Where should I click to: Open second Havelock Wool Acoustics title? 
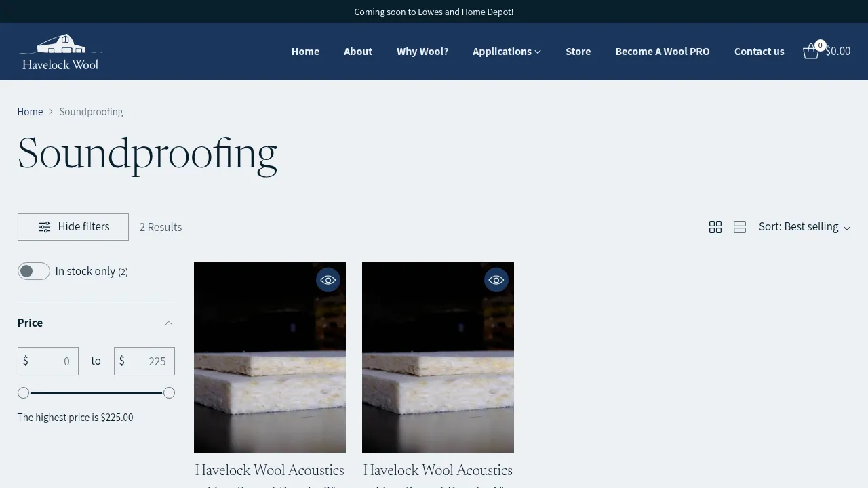(438, 474)
